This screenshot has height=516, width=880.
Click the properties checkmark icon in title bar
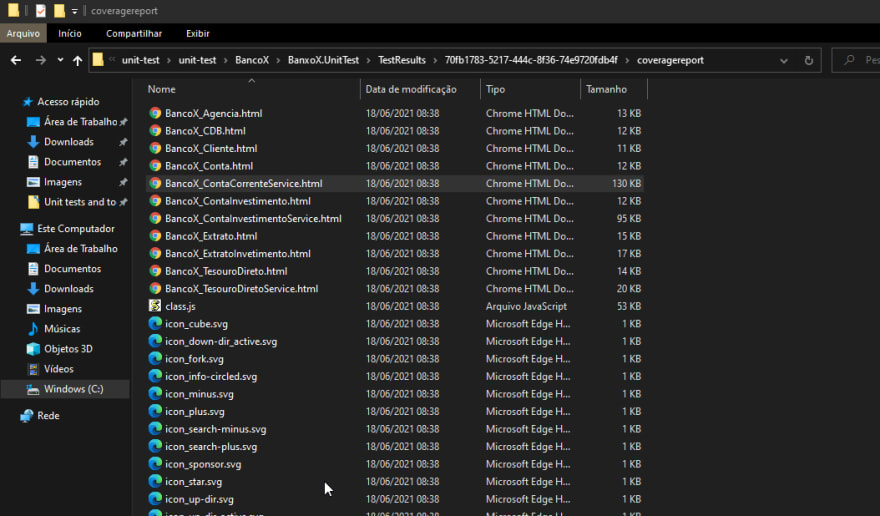point(40,11)
